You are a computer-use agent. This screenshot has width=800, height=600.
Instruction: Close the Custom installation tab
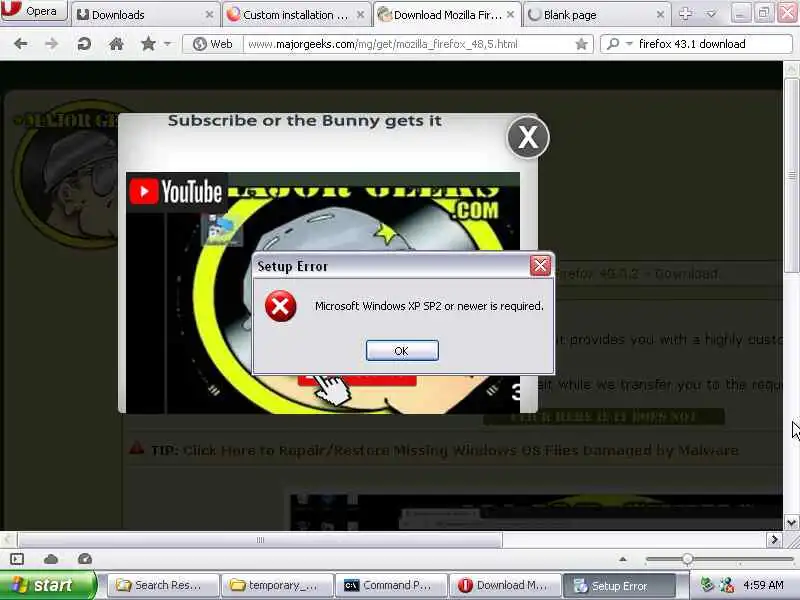360,15
